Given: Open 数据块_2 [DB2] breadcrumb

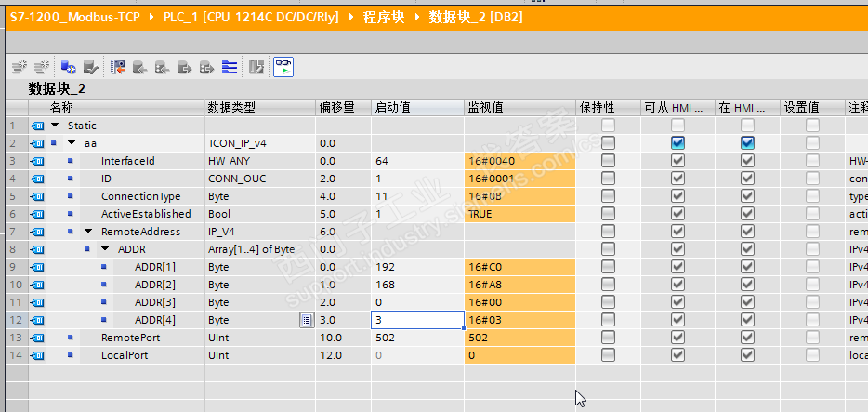Looking at the screenshot, I should tap(476, 17).
